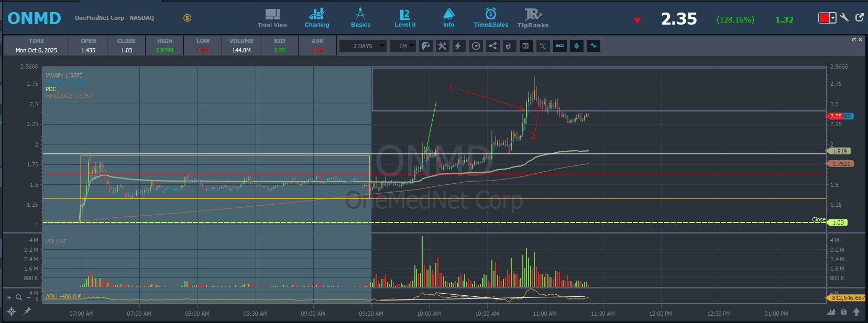Click the OPEN 1.435 quote cell

tap(88, 46)
